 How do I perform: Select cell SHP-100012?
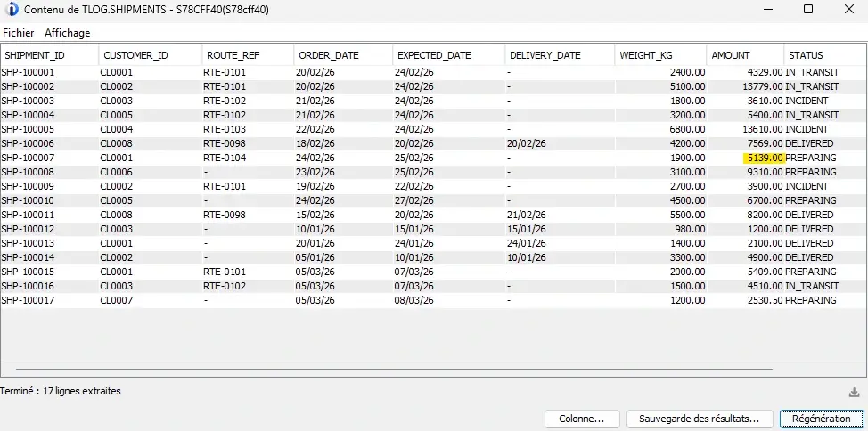pos(29,229)
